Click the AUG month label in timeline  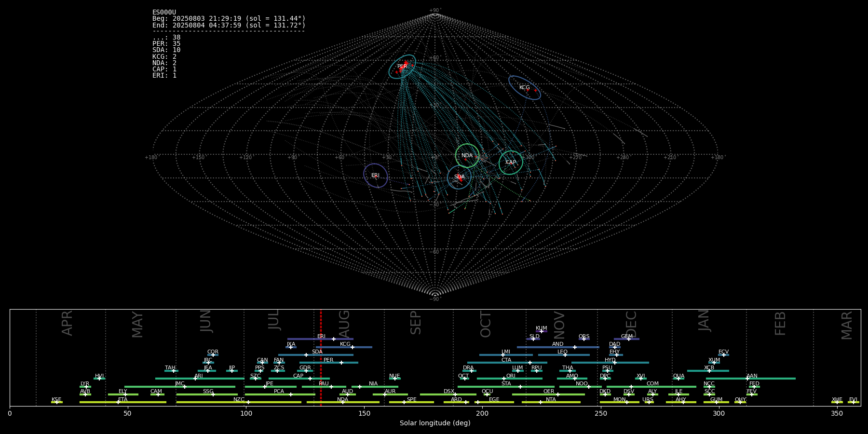pos(344,324)
